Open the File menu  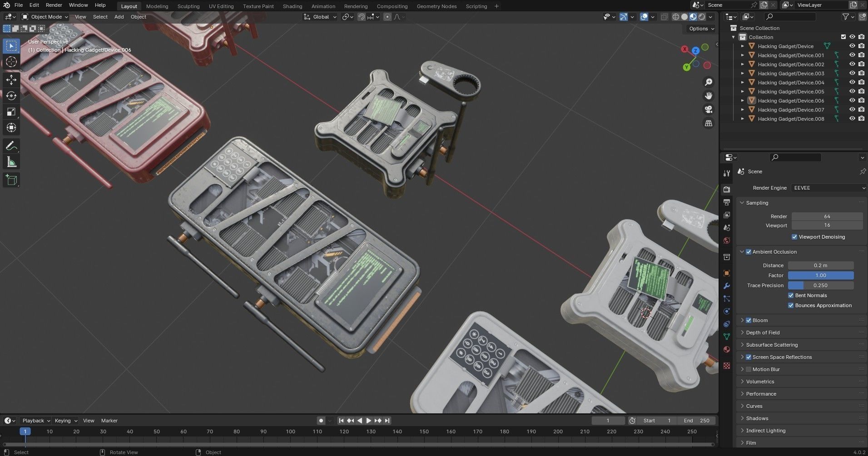[19, 5]
